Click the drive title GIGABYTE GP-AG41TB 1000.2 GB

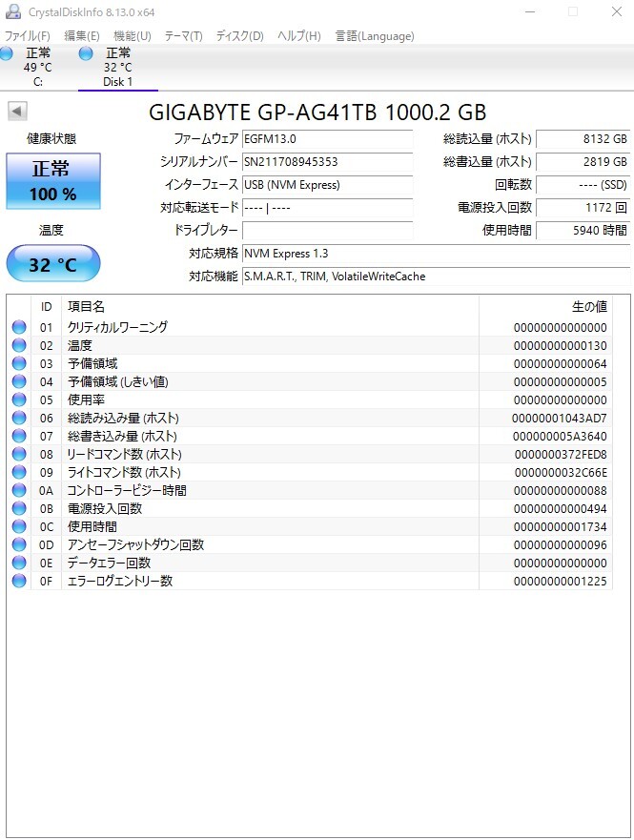coord(317,113)
